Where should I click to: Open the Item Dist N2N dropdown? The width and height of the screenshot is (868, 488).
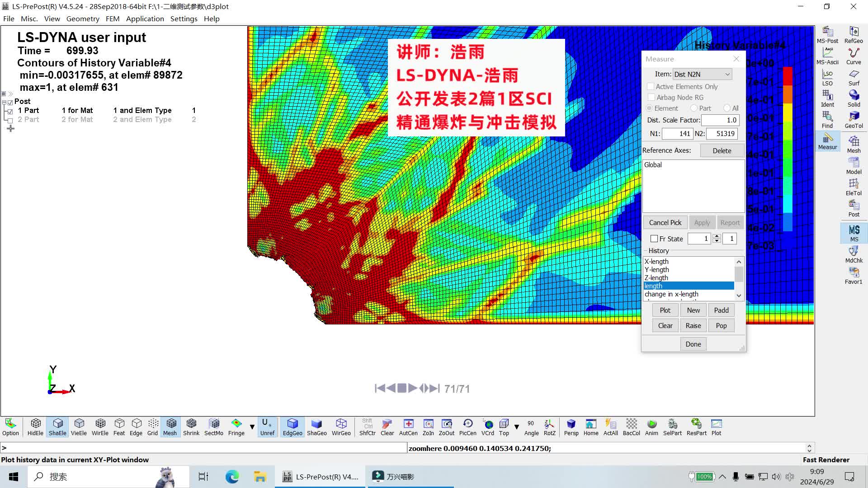click(x=702, y=74)
